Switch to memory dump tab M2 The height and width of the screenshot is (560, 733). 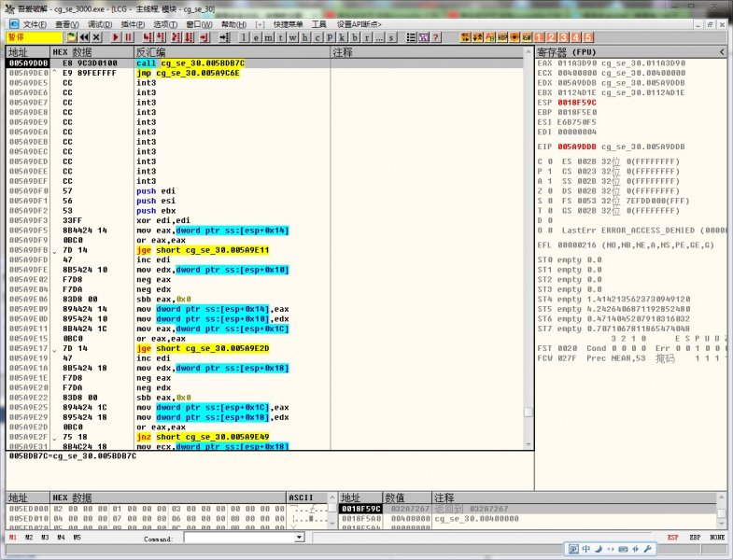coord(29,538)
